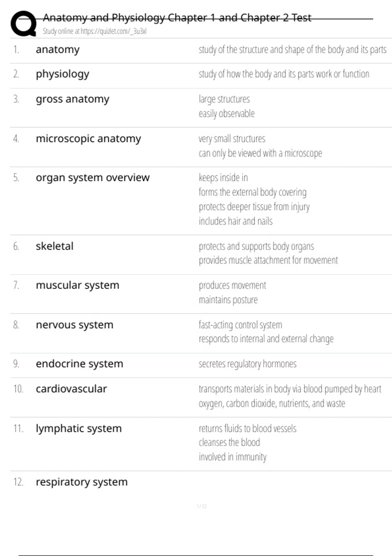
Task: Select 'organ system overview' term
Action: pos(92,178)
